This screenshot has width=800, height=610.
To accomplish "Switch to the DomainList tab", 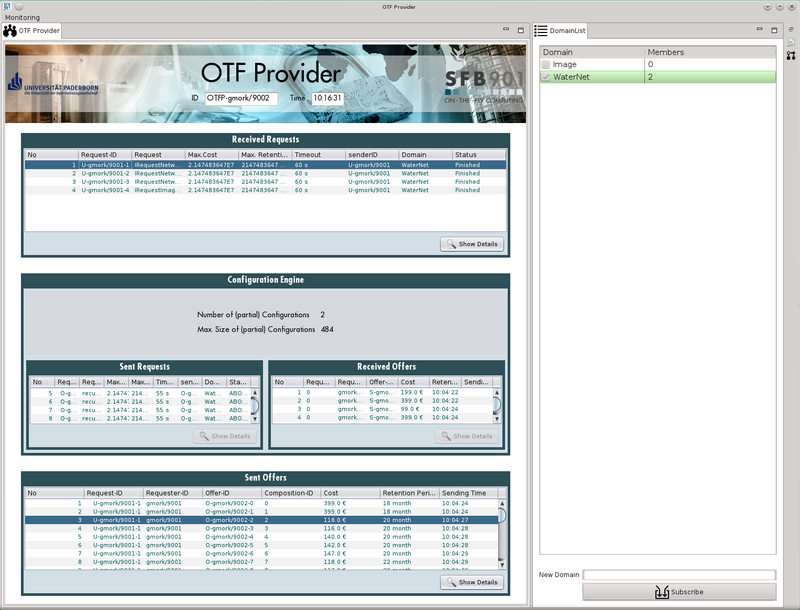I will [x=560, y=31].
